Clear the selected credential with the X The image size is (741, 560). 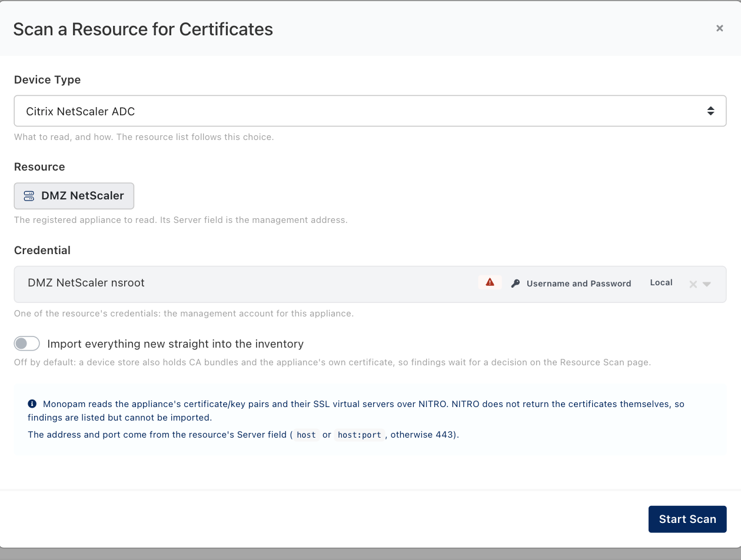pyautogui.click(x=693, y=284)
